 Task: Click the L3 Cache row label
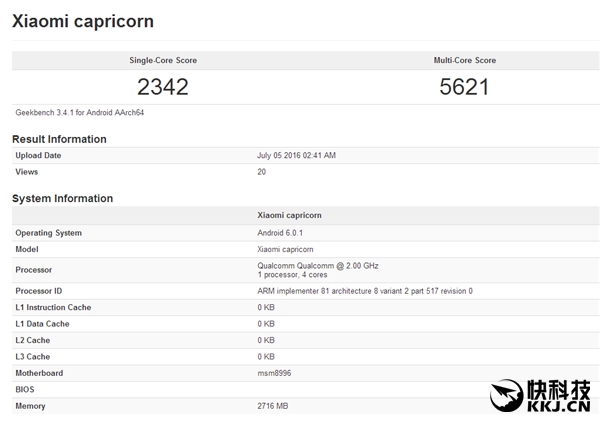coord(32,356)
